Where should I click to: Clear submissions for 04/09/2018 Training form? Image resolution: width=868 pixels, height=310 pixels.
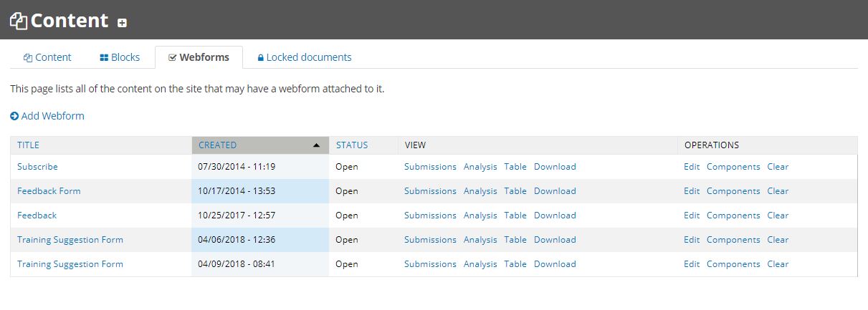click(778, 264)
